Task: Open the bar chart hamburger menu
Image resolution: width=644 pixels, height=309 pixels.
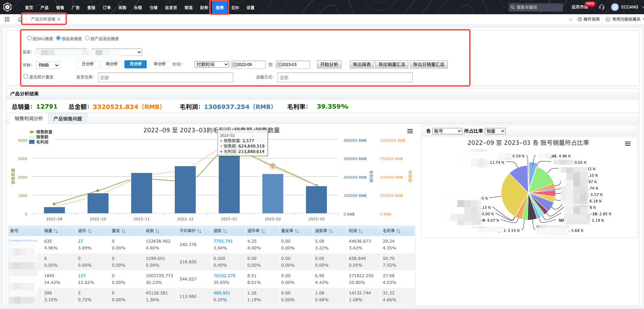Action: click(410, 131)
